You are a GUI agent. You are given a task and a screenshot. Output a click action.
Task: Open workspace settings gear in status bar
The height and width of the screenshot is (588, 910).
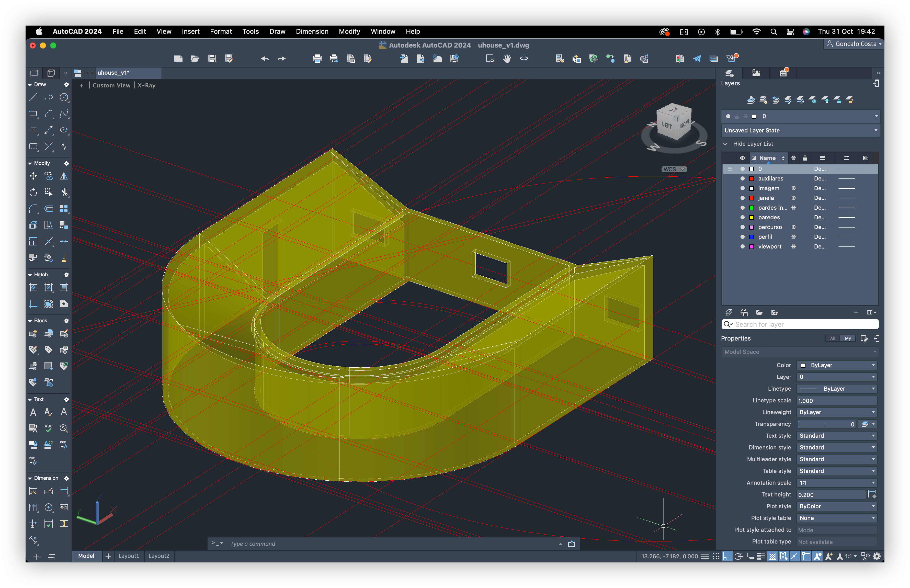877,556
